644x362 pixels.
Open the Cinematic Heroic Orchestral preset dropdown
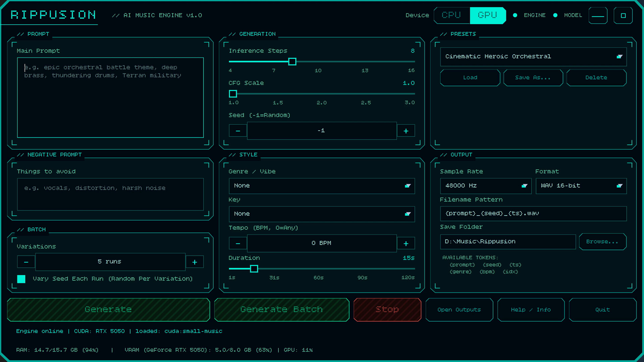pos(533,57)
